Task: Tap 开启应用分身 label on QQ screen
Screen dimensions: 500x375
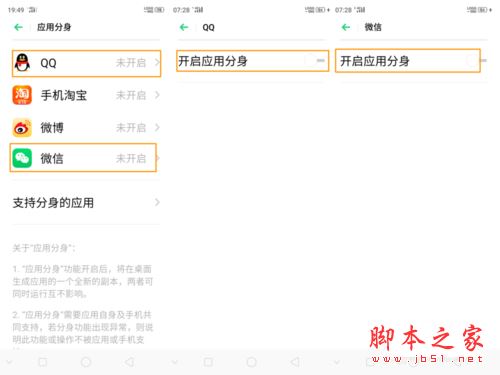Action: click(213, 61)
